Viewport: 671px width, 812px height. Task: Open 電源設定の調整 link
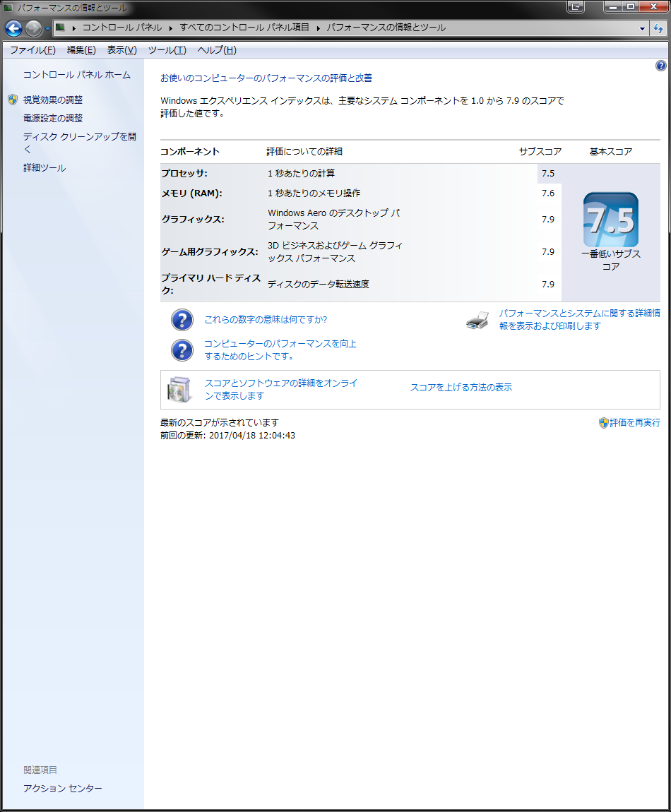[53, 119]
